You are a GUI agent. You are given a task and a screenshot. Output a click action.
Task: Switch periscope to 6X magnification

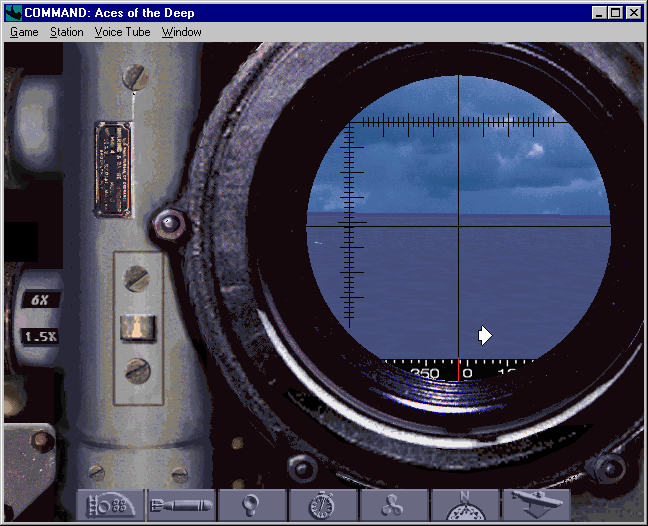[40, 300]
